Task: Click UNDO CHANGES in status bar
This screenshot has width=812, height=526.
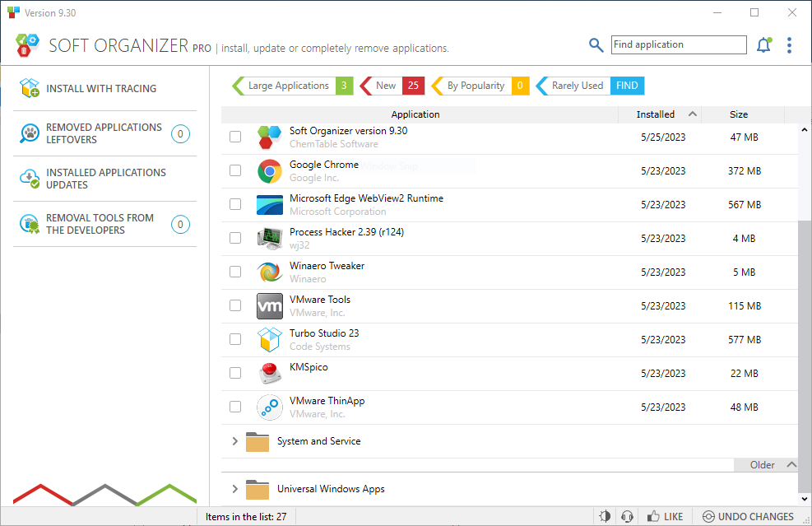Action: pyautogui.click(x=749, y=517)
